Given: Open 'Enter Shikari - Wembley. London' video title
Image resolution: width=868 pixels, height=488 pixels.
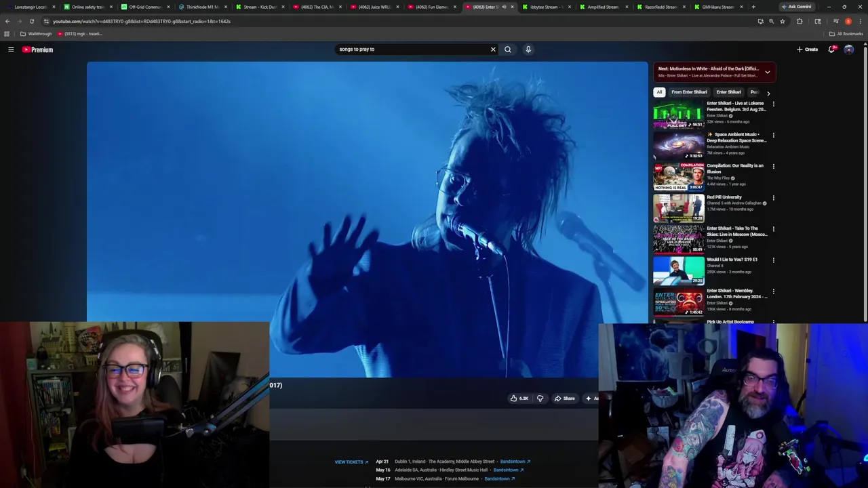Looking at the screenshot, I should pyautogui.click(x=736, y=293).
